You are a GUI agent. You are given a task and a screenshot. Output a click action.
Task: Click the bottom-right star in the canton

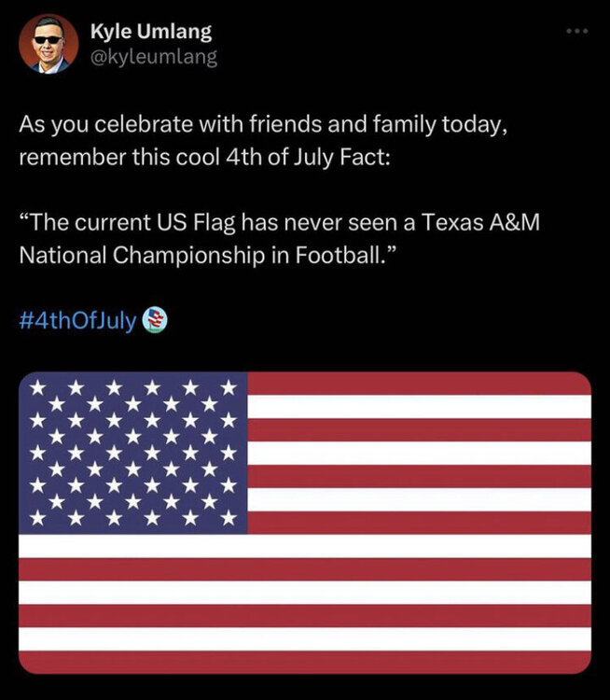(229, 517)
